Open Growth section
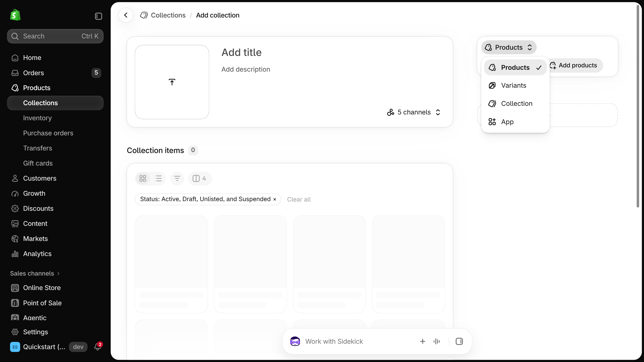Viewport: 644px width, 362px height. click(55, 193)
